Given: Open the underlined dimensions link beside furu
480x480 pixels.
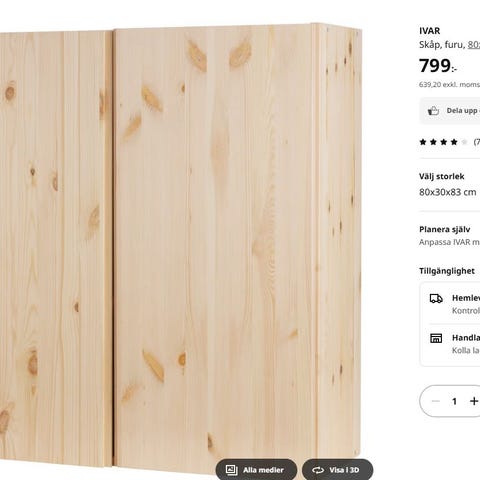Looking at the screenshot, I should (474, 45).
